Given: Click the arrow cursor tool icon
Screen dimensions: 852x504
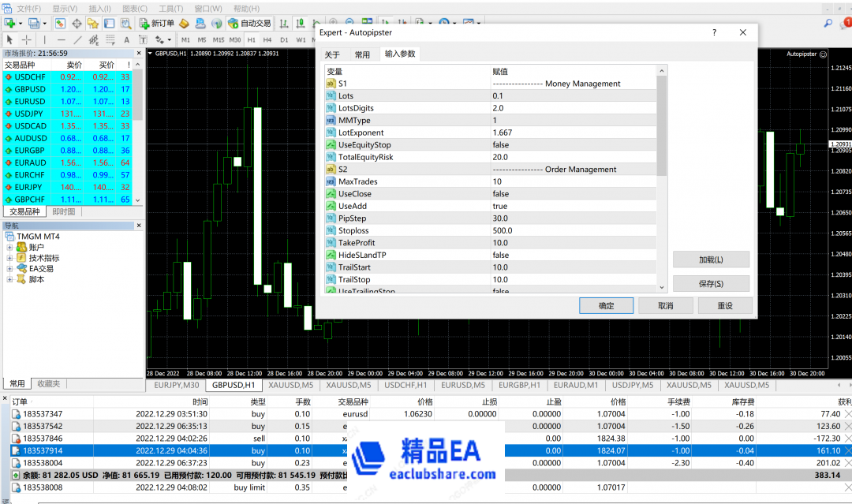Looking at the screenshot, I should (x=10, y=39).
